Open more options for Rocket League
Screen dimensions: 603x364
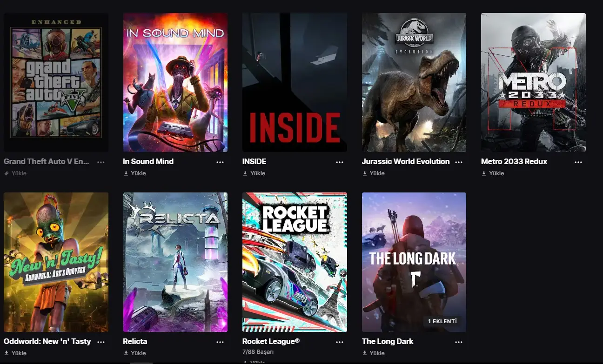(x=340, y=342)
